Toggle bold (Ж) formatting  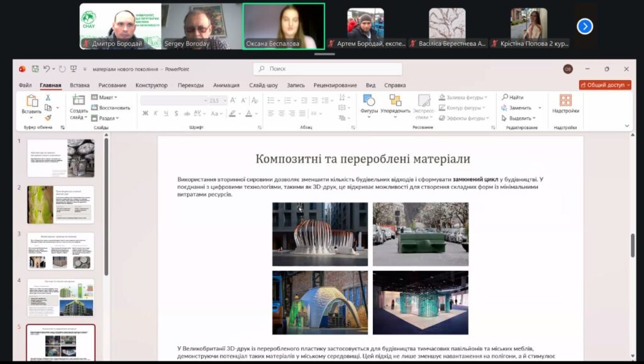145,113
